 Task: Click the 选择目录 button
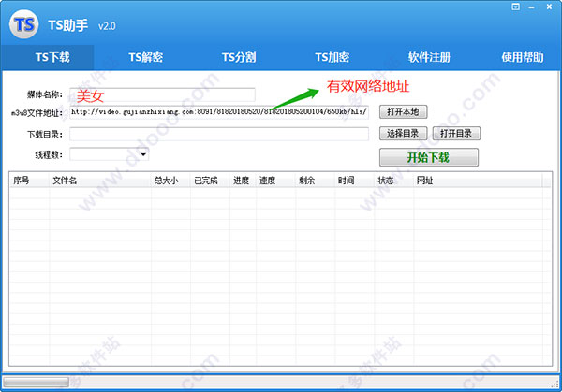coord(403,134)
